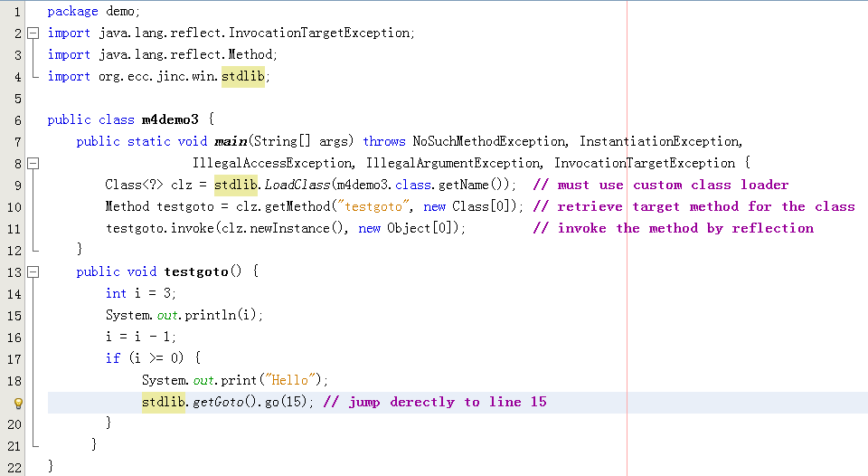
Task: Click highlighted stdlib in the import statement
Action: (243, 76)
